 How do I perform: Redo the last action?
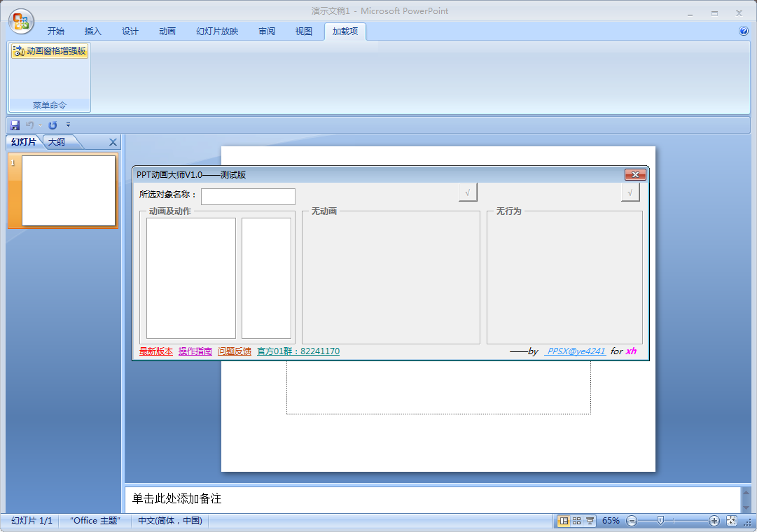(53, 125)
